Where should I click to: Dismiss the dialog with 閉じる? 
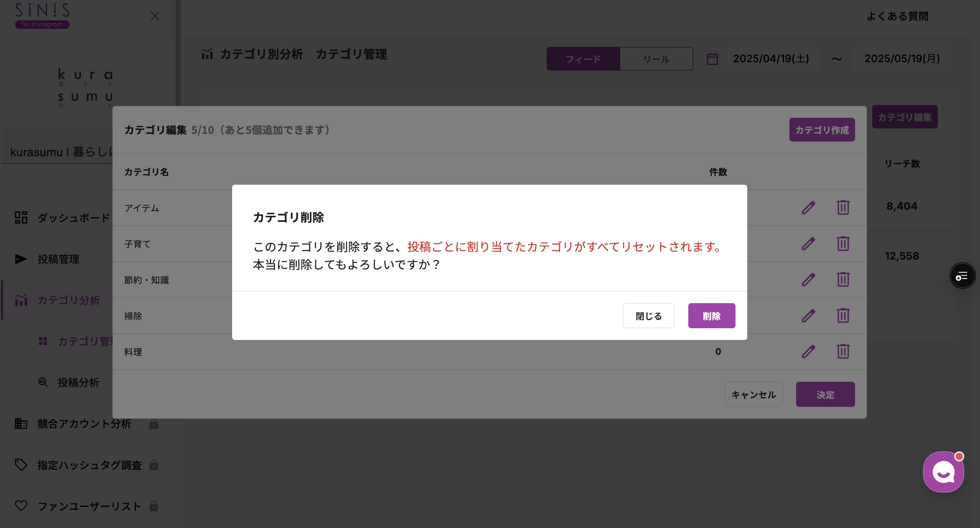648,316
